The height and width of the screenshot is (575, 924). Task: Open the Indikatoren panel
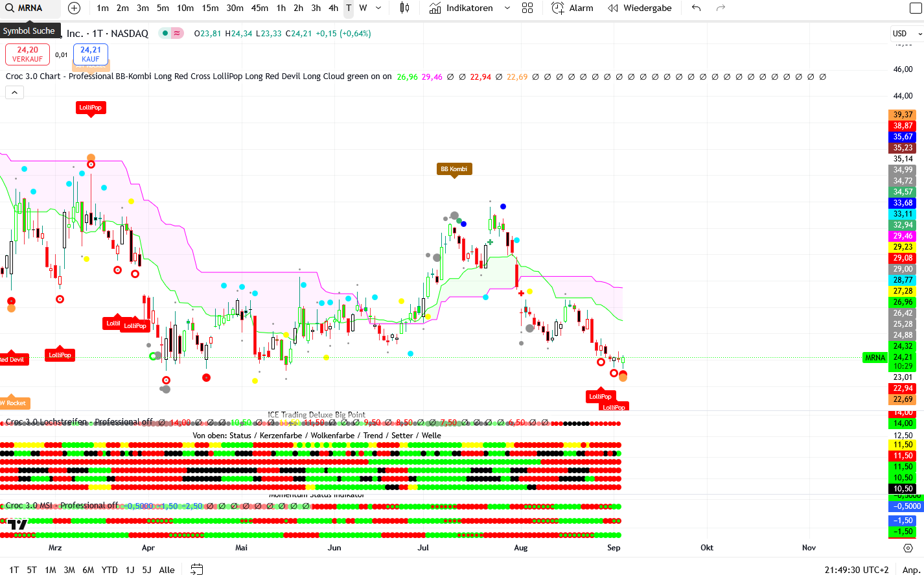[461, 8]
